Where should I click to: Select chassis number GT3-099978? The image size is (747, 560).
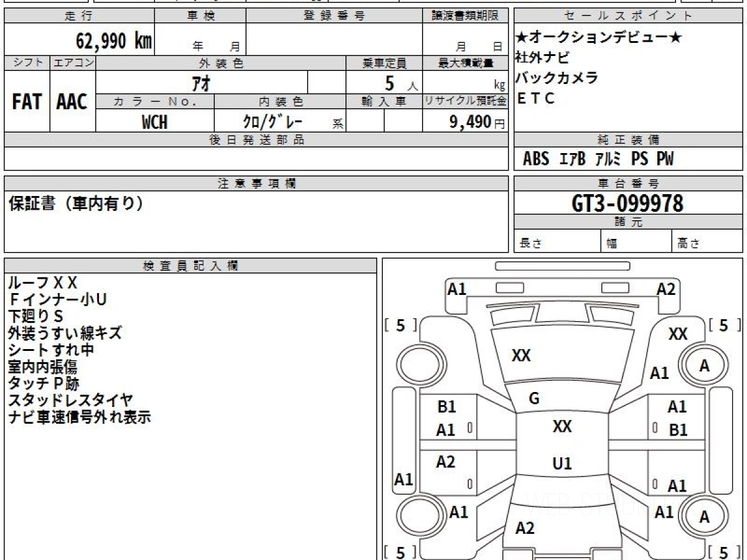pos(627,203)
